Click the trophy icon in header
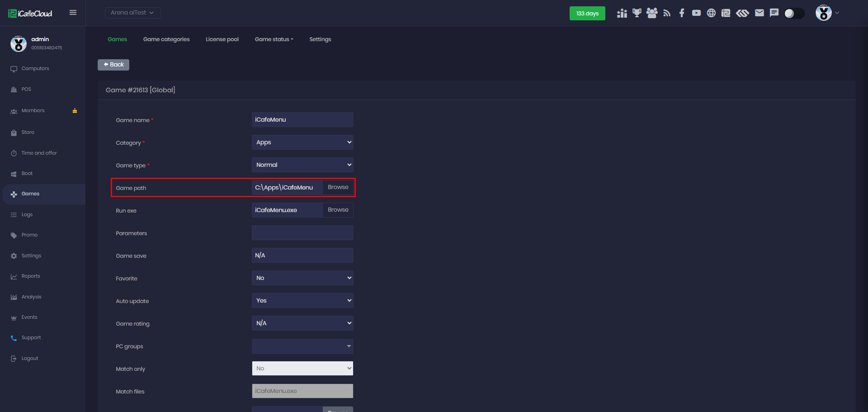 637,13
